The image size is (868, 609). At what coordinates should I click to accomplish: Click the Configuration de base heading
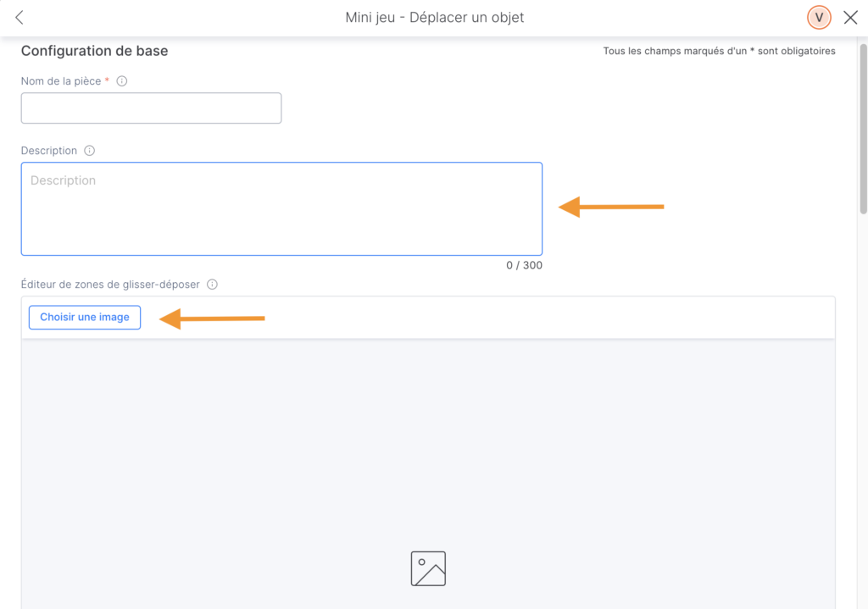[x=94, y=51]
